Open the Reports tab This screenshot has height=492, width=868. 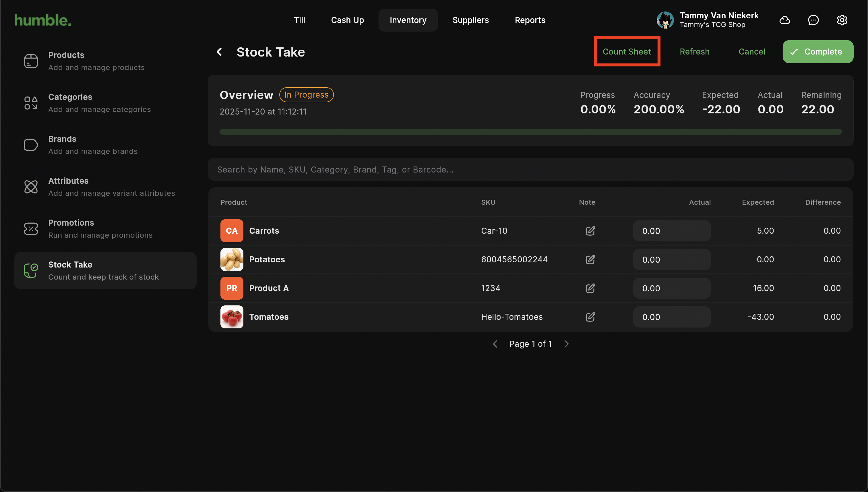point(530,20)
